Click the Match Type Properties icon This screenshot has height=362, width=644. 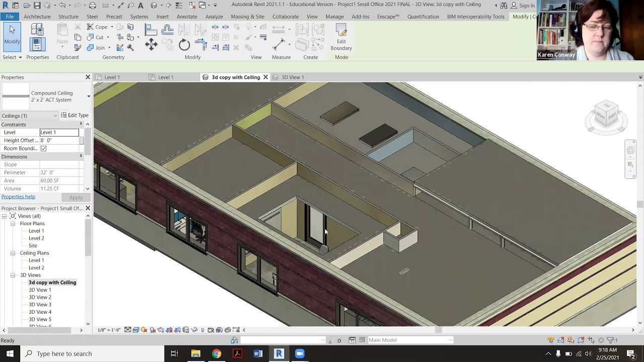(x=77, y=47)
